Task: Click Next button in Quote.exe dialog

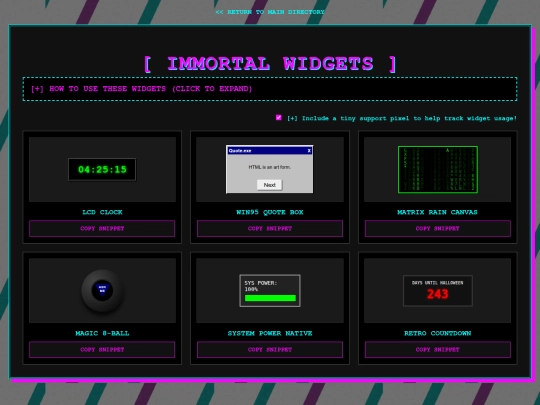Action: (269, 185)
